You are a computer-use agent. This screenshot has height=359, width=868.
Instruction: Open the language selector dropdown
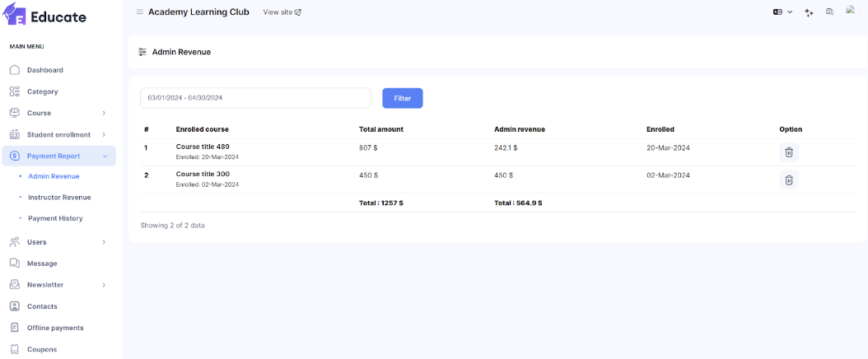pos(782,12)
